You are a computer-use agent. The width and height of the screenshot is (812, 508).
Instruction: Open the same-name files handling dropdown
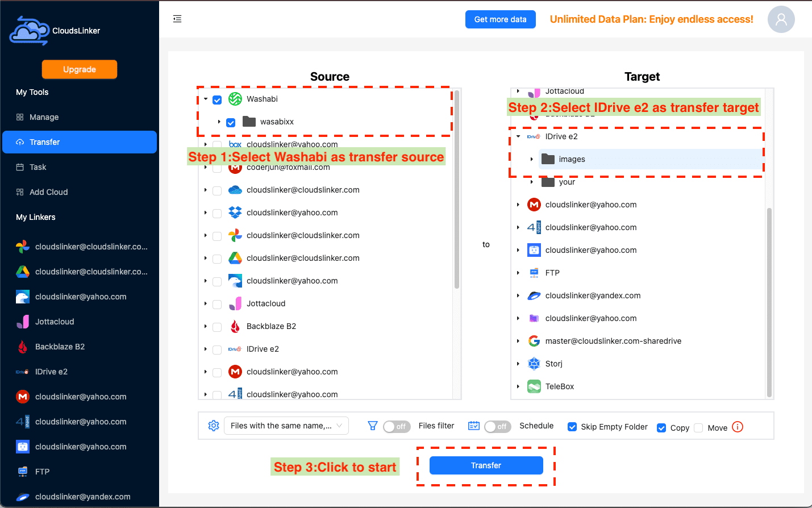click(x=286, y=426)
